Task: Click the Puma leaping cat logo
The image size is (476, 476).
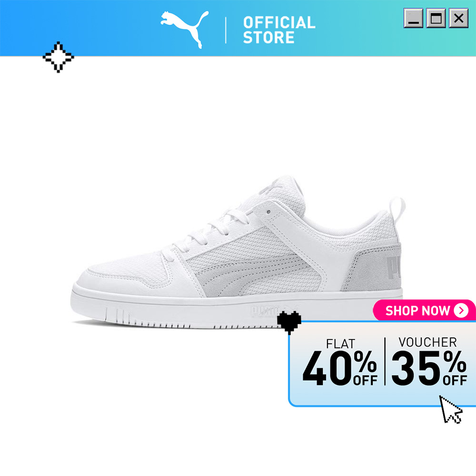Action: tap(185, 30)
